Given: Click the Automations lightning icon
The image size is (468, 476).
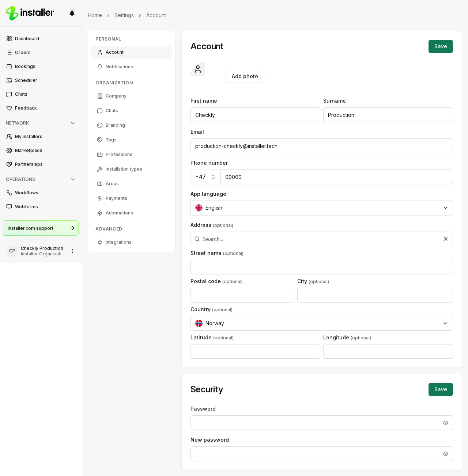Looking at the screenshot, I should [100, 213].
